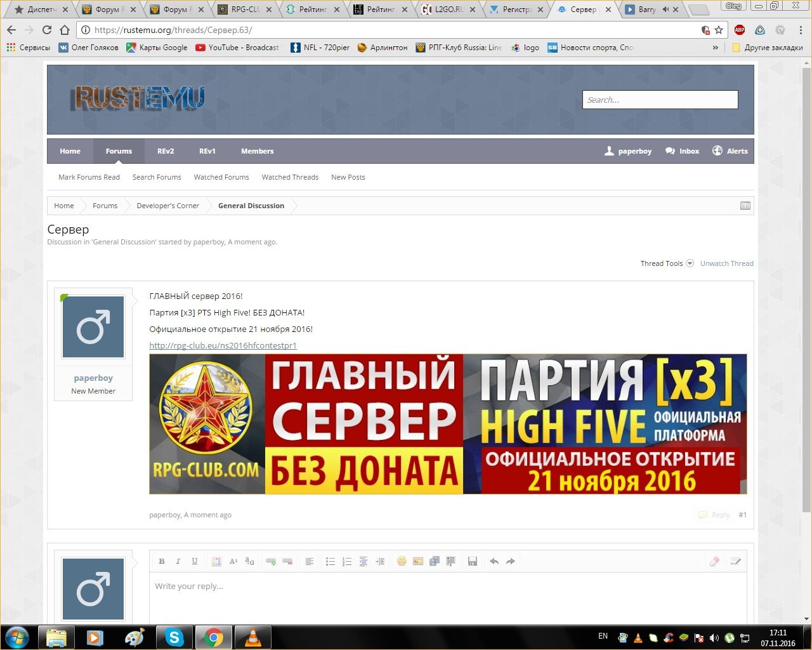The width and height of the screenshot is (812, 650).
Task: Open Windows Start menu
Action: [x=17, y=637]
